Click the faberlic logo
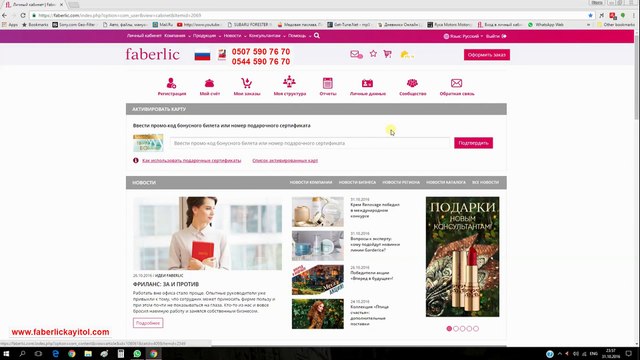The width and height of the screenshot is (640, 360). (152, 54)
